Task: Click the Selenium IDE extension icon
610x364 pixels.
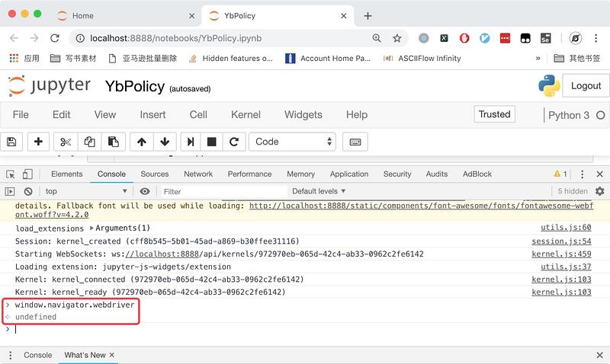Action: coord(545,38)
